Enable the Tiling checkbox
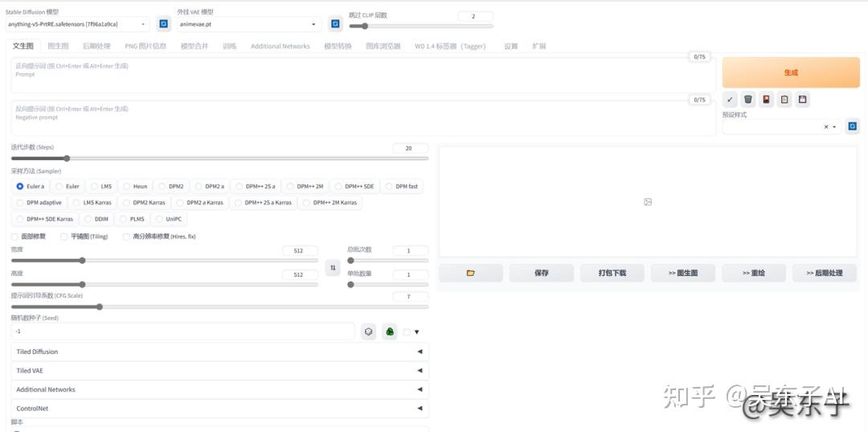The width and height of the screenshot is (868, 432). coord(64,237)
